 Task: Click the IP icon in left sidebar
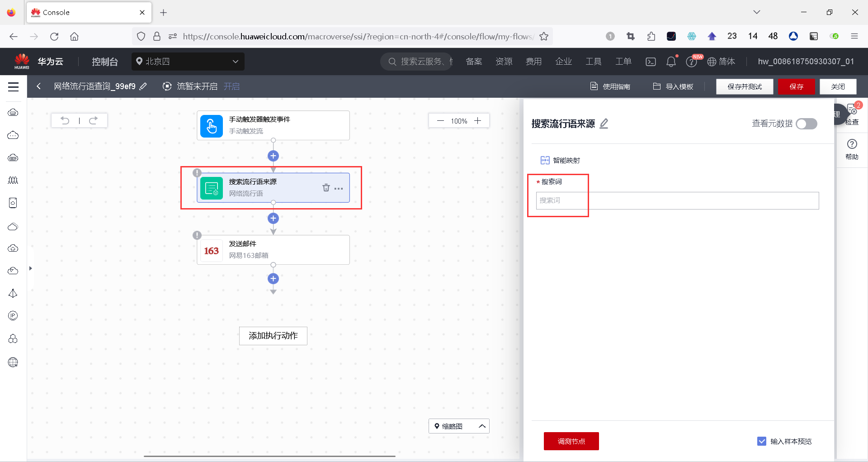click(13, 316)
